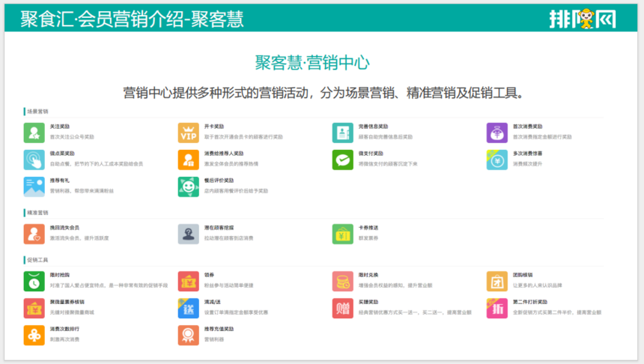Click description 顾客自助完善信息后奖励
The height and width of the screenshot is (364, 644).
click(x=385, y=137)
